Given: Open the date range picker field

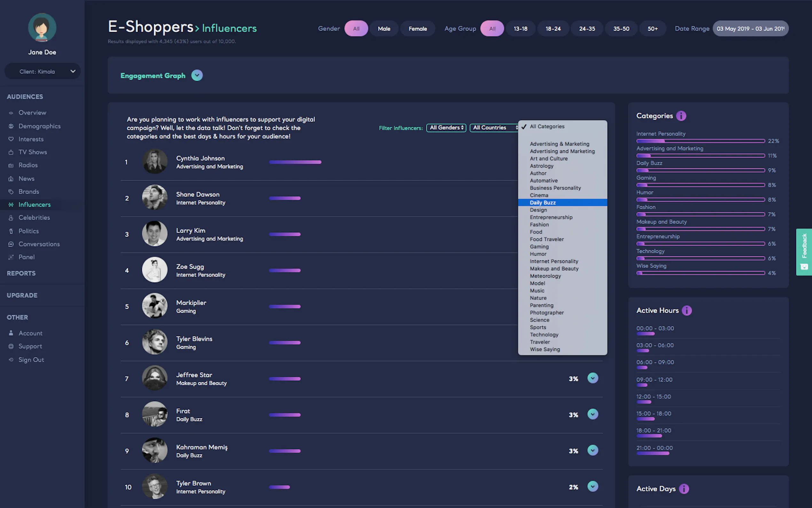Looking at the screenshot, I should click(x=750, y=28).
